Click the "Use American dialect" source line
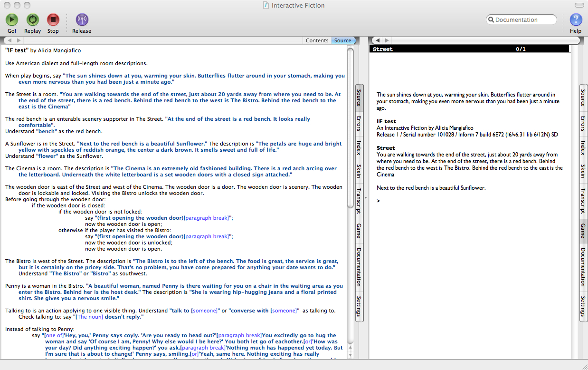This screenshot has width=588, height=370. point(76,63)
